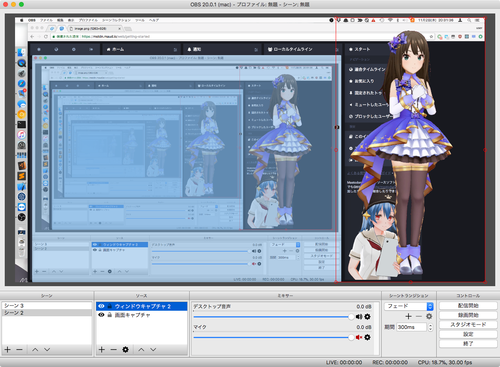Toggle スタジオモード button
Image resolution: width=500 pixels, height=367 pixels.
coord(468,324)
